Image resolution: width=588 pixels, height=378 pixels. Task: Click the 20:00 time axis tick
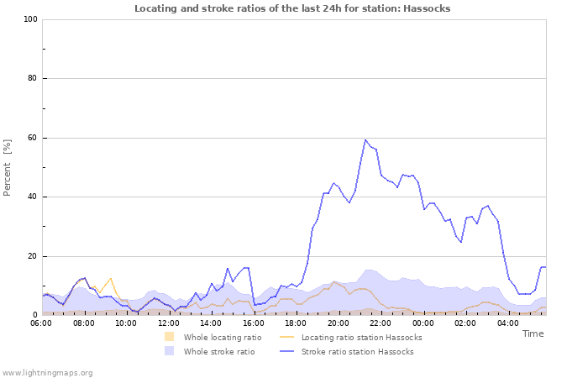[x=339, y=323]
